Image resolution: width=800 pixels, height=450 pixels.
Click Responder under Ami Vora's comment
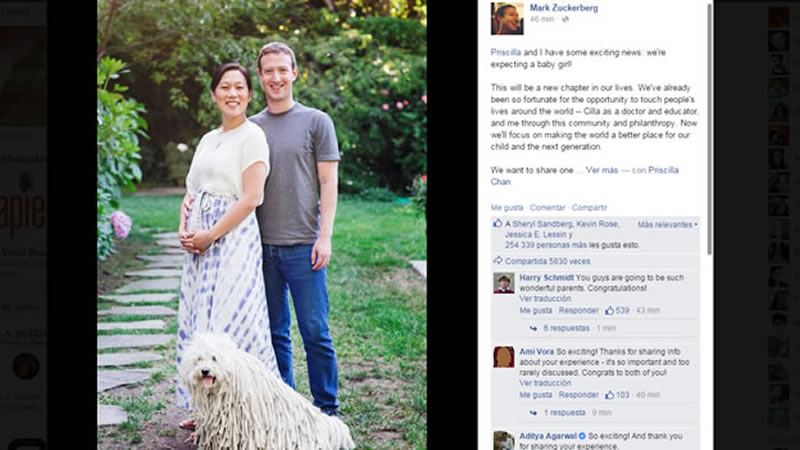tap(579, 395)
